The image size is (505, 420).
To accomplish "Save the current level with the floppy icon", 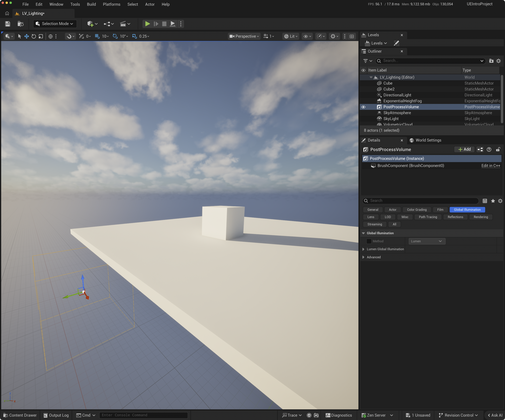I will click(8, 24).
